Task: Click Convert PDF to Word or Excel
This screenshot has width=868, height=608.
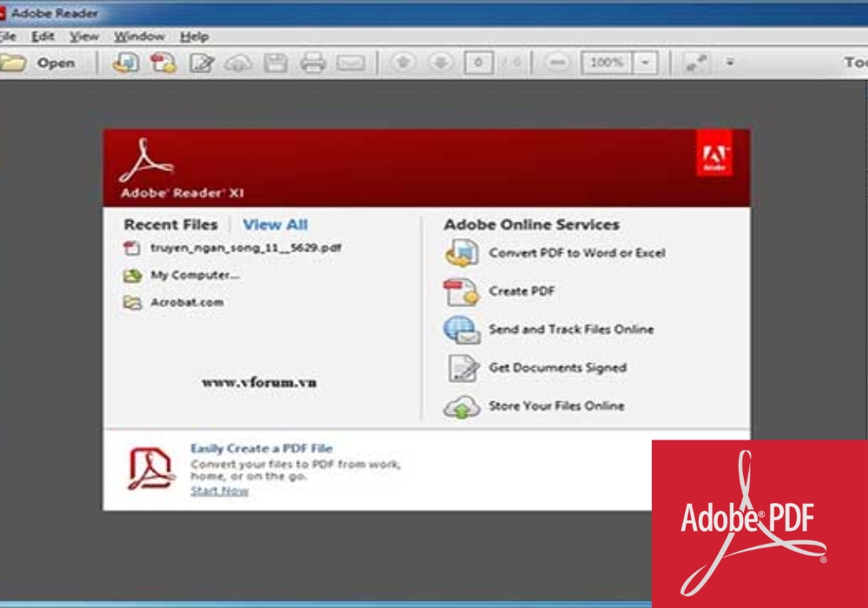Action: tap(577, 253)
